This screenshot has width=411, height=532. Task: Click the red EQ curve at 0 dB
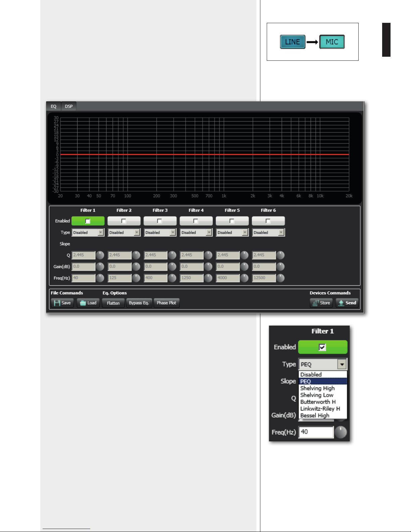[205, 154]
